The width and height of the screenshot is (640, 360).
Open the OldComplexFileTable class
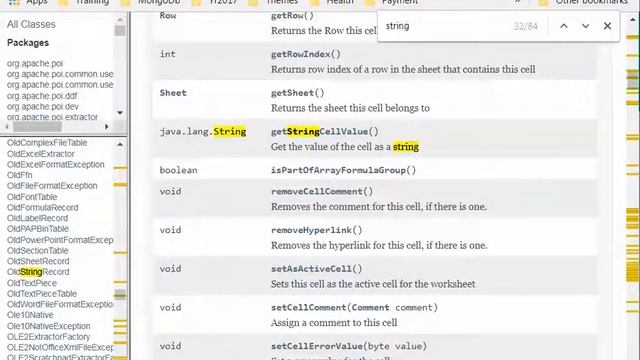click(x=47, y=143)
